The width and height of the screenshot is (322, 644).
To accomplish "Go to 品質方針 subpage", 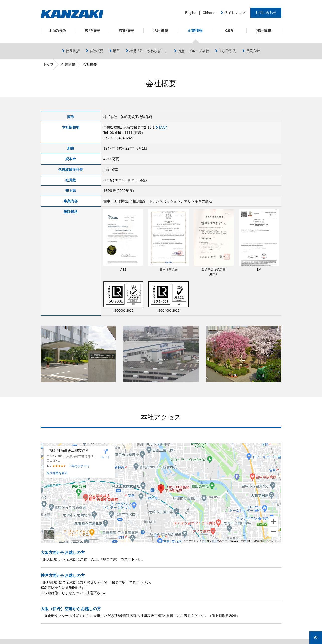I will [x=251, y=51].
